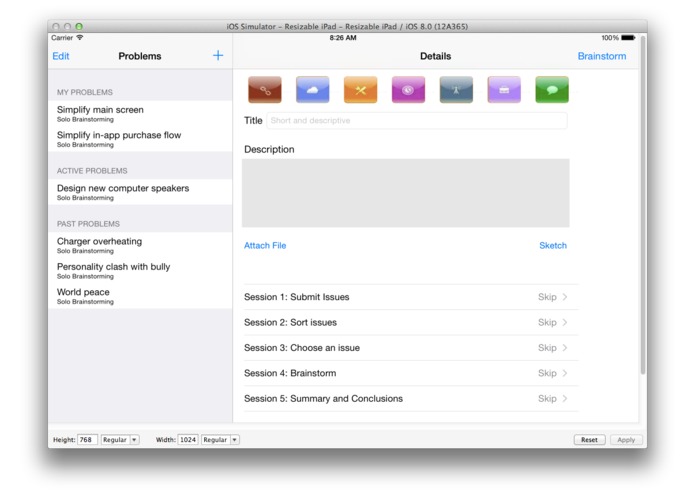Skip Session 3: Choose an issue

[x=547, y=348]
